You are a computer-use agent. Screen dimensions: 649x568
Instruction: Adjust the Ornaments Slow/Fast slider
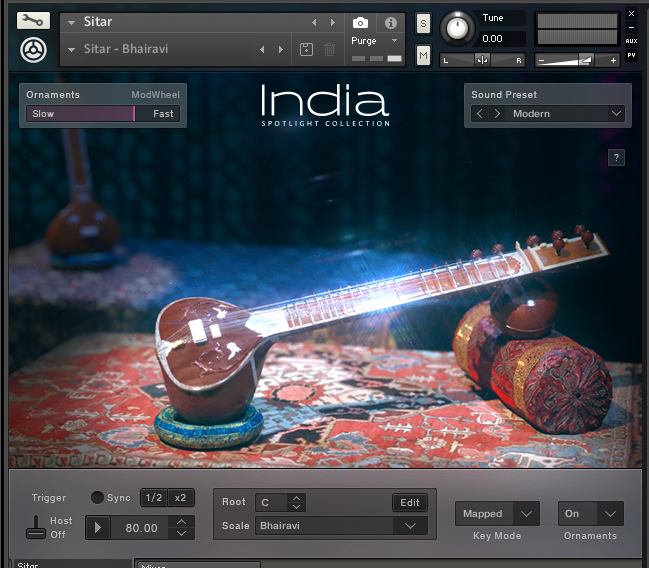point(103,113)
